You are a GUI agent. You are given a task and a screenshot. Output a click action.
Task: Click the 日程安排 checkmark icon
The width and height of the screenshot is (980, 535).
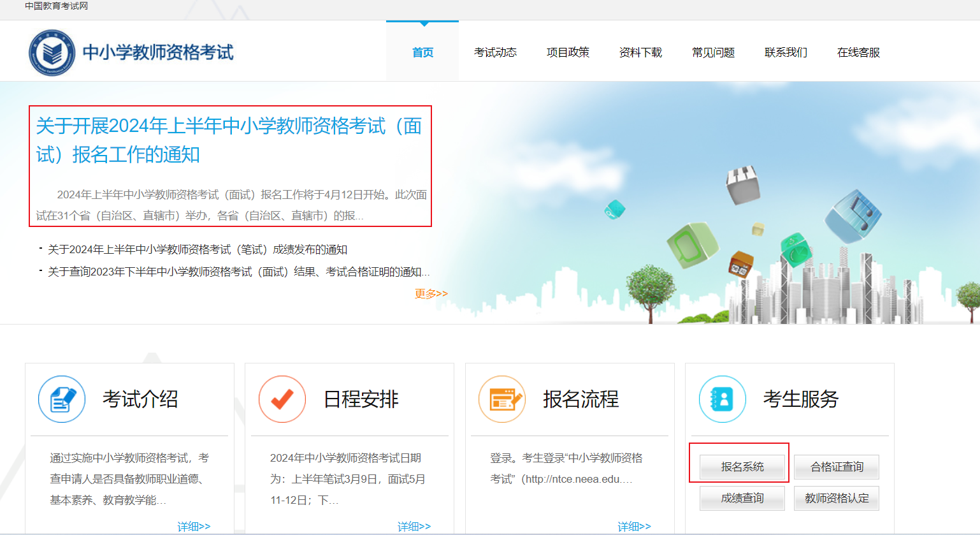pos(282,399)
